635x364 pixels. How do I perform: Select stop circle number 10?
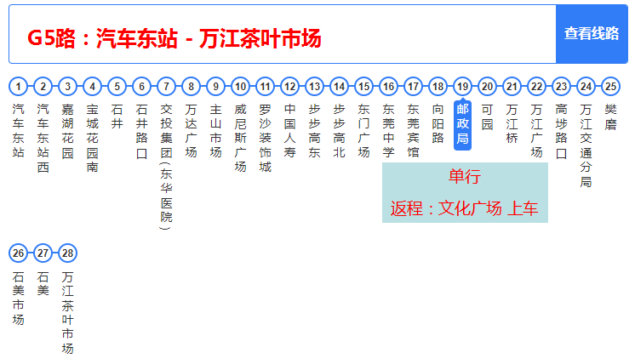241,87
